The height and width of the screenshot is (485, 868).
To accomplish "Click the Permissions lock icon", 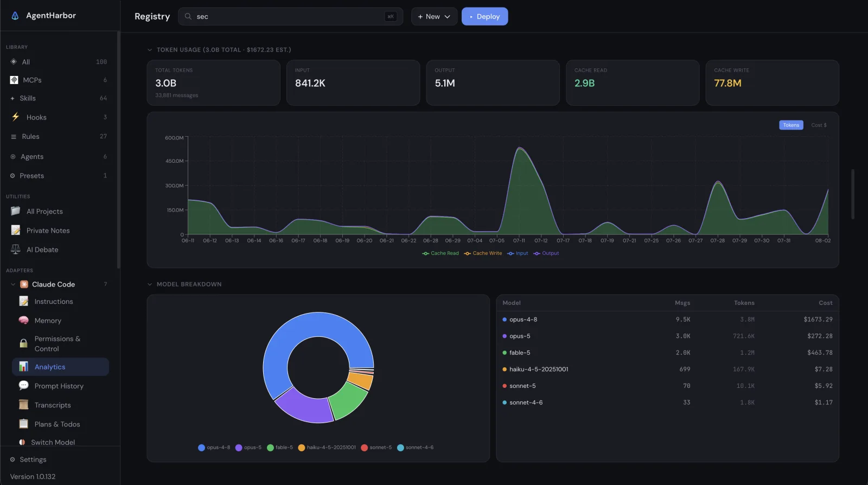I will (x=24, y=343).
